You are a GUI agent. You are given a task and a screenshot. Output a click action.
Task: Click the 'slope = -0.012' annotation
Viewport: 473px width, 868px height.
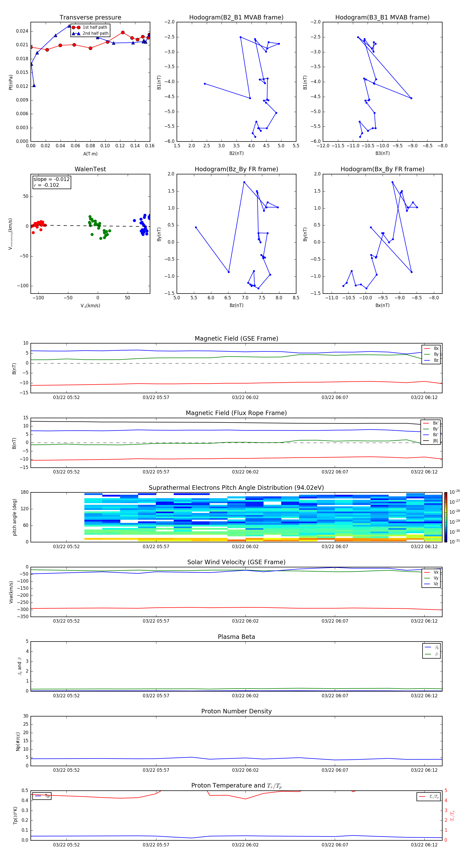(52, 179)
